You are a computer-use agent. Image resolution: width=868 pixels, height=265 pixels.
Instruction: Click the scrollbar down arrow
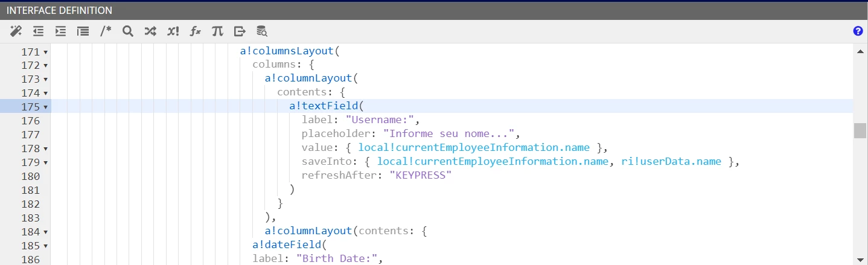(x=860, y=260)
